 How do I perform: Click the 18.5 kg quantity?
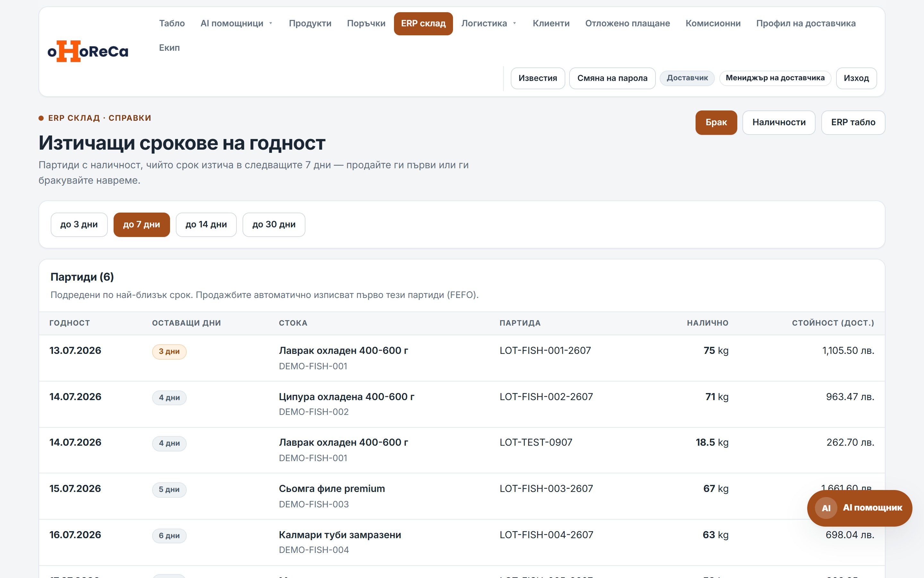(x=712, y=442)
